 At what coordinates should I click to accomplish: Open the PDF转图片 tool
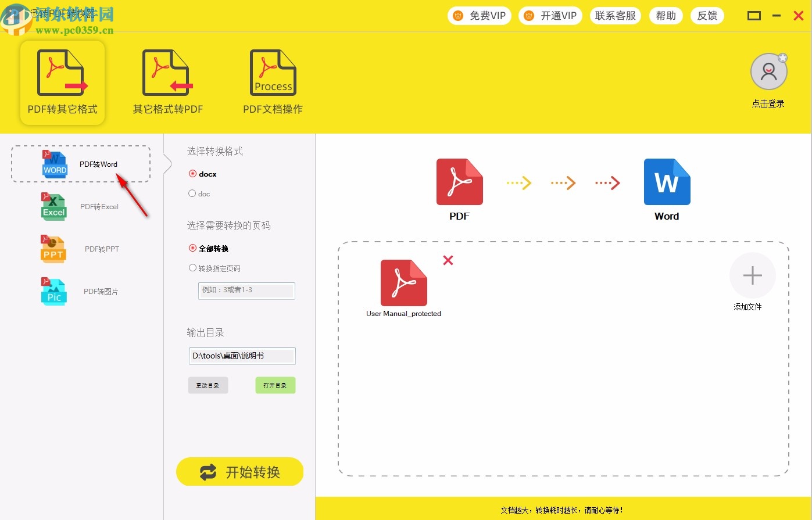point(80,291)
